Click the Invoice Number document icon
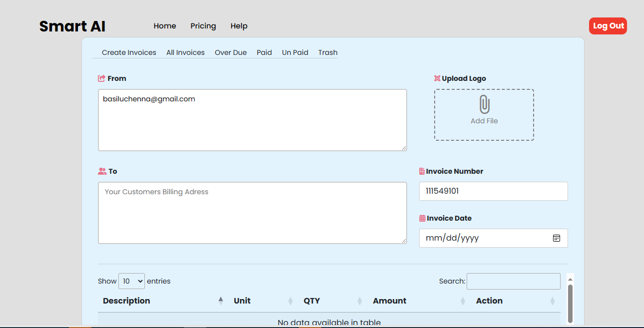This screenshot has width=644, height=328. coord(422,171)
